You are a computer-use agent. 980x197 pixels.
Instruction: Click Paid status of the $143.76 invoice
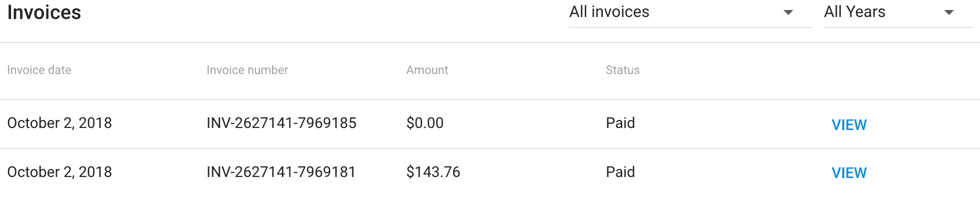coord(620,172)
